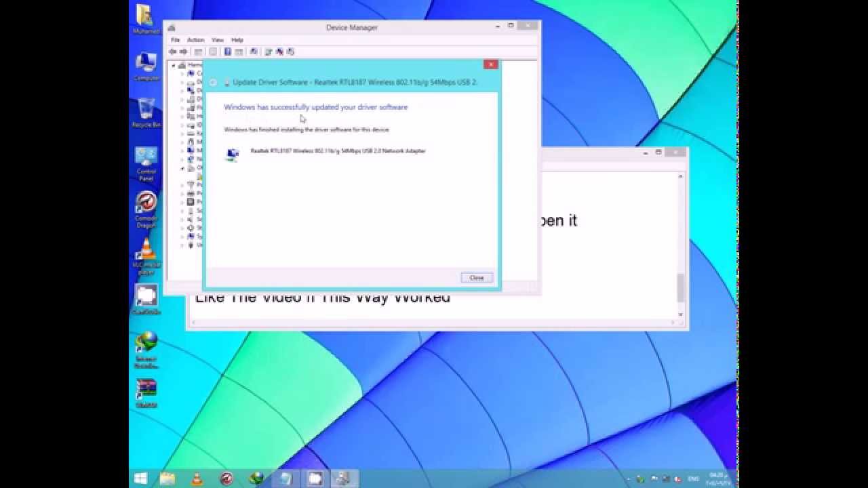Close the Update Driver Software dialog with red X
The image size is (868, 488).
pos(491,64)
